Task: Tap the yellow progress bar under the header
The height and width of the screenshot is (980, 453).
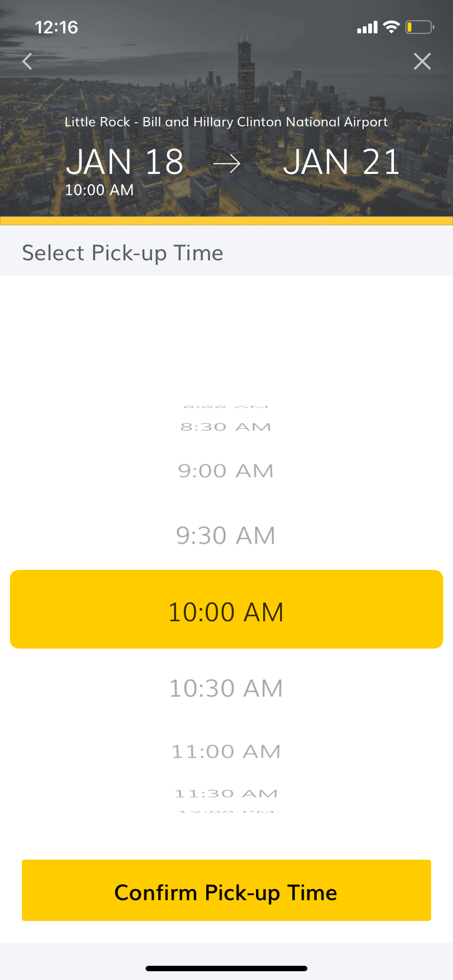Action: pos(226,221)
